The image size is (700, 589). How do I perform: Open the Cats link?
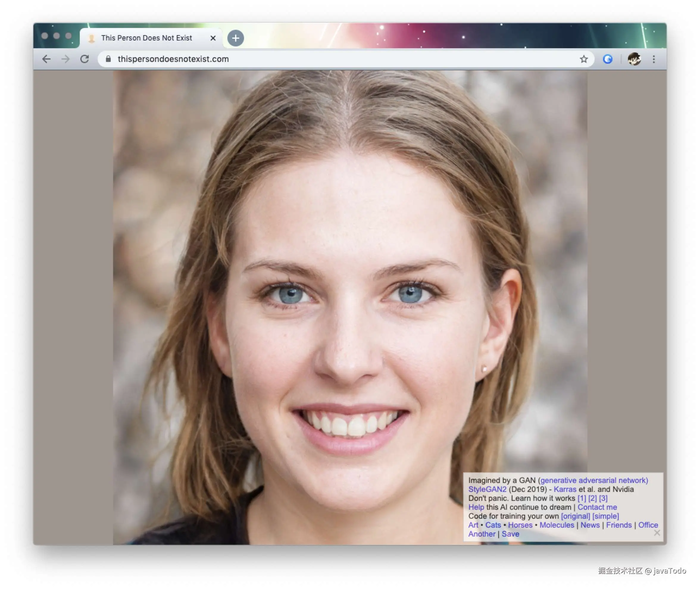[x=493, y=525]
